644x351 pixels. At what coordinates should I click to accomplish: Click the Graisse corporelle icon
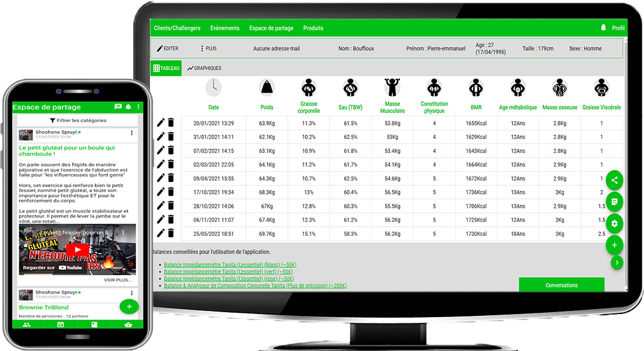[x=308, y=87]
